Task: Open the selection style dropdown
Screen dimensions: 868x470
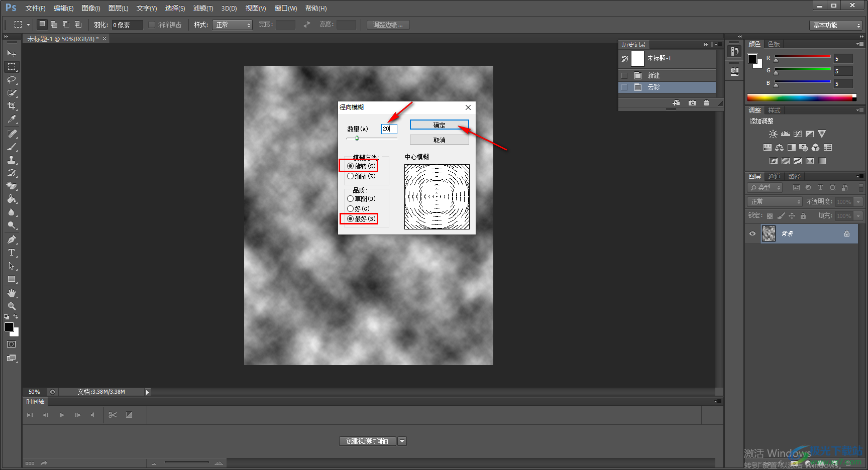Action: point(232,25)
